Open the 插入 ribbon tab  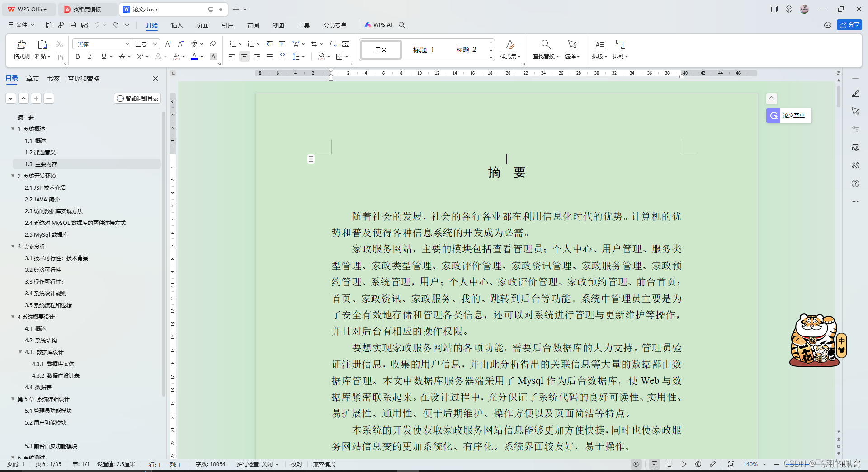(177, 25)
